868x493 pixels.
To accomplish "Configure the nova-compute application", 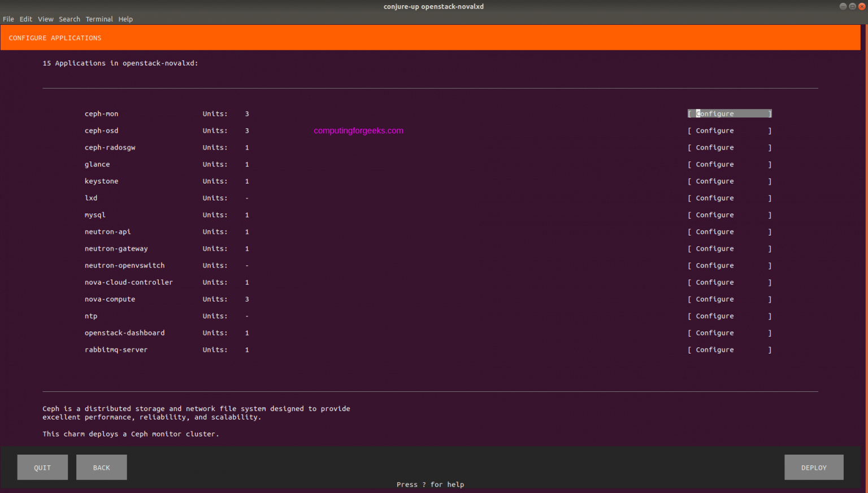I will (x=729, y=299).
